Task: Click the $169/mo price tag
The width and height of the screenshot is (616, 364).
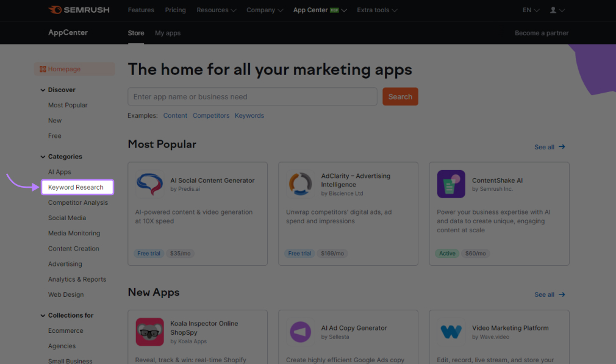Action: click(x=332, y=253)
